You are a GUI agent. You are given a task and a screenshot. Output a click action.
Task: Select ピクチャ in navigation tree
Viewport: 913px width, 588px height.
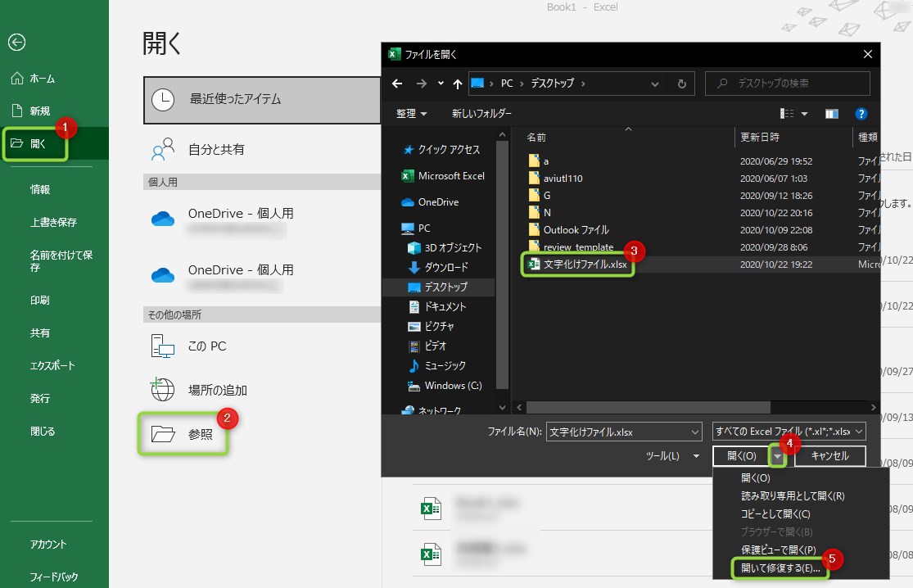coord(432,326)
